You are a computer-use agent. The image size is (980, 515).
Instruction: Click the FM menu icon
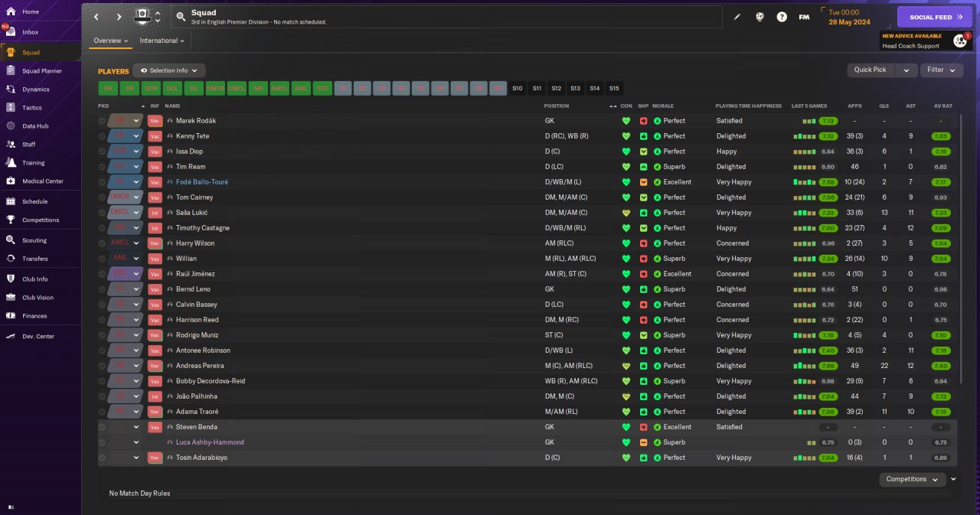pyautogui.click(x=804, y=17)
